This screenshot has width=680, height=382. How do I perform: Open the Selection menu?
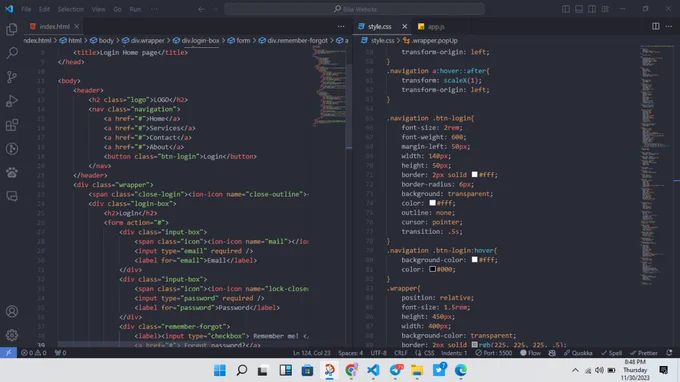tap(71, 9)
